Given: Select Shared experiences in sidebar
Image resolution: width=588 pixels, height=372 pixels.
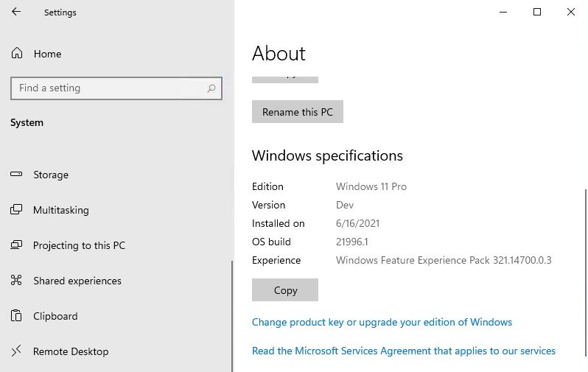Looking at the screenshot, I should tap(77, 281).
